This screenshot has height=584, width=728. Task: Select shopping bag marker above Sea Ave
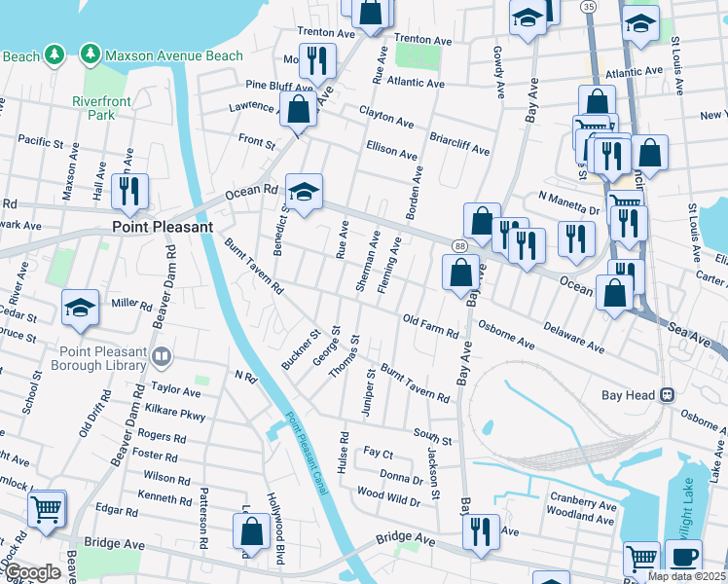pyautogui.click(x=614, y=296)
